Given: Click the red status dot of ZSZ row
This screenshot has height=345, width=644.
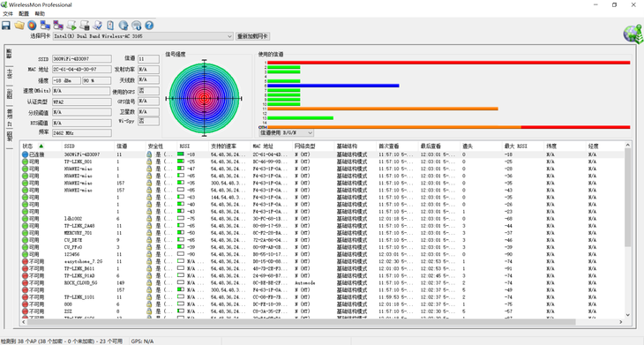Looking at the screenshot, I should pyautogui.click(x=25, y=311).
